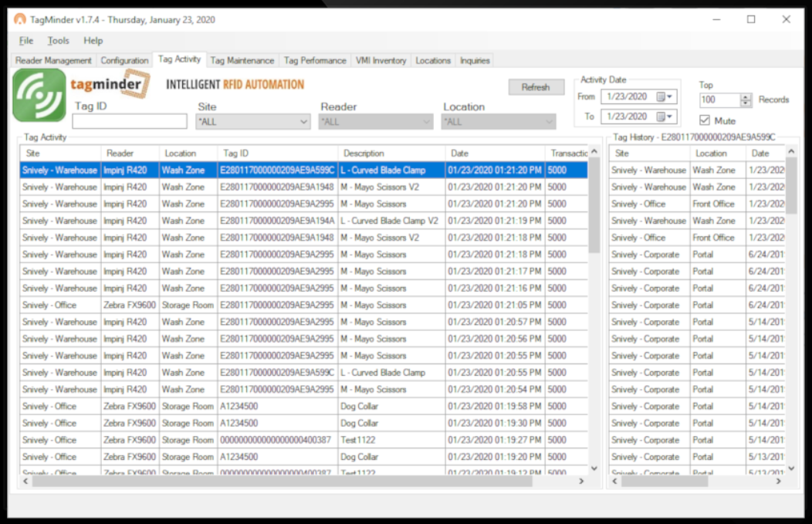Click the Tag Activity scroll up arrow
This screenshot has width=812, height=524.
pos(594,152)
